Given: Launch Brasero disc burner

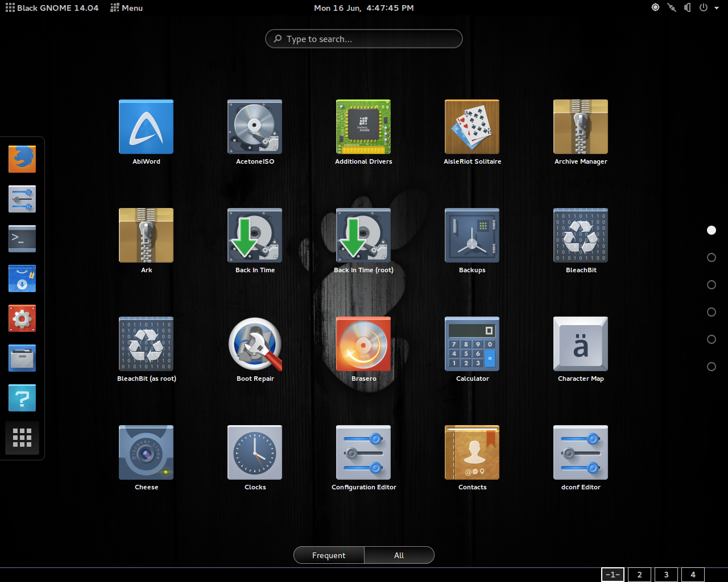Looking at the screenshot, I should pyautogui.click(x=363, y=344).
